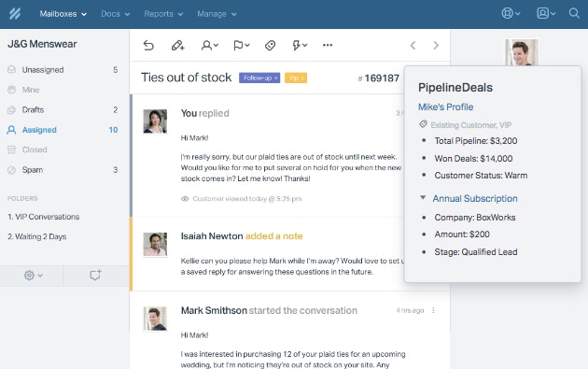This screenshot has width=588, height=369.
Task: Click conversation number 169187
Action: (378, 78)
